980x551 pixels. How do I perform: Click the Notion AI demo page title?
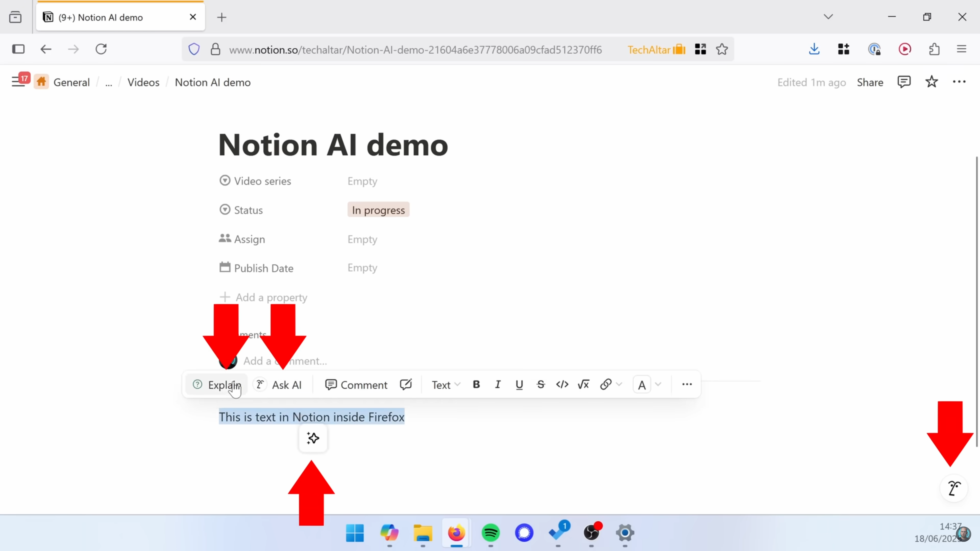pyautogui.click(x=333, y=145)
